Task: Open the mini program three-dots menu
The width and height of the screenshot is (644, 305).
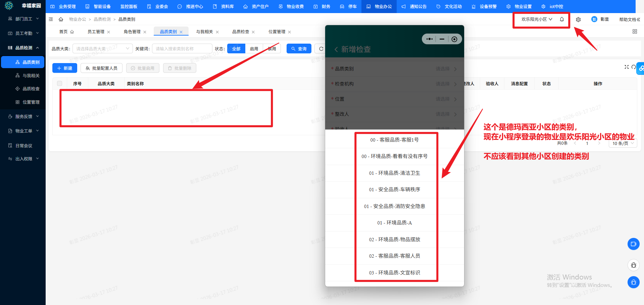Action: coord(429,39)
